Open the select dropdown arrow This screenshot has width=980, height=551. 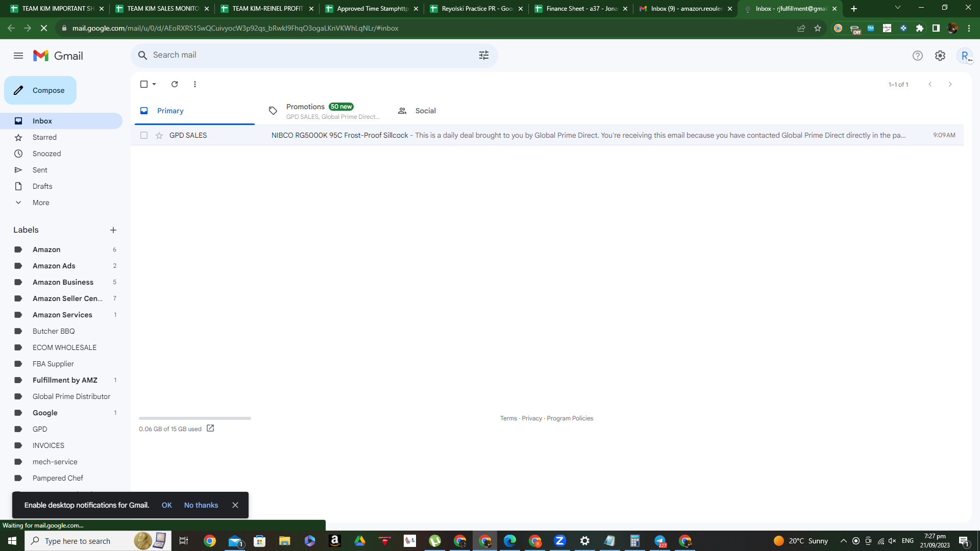(x=154, y=84)
